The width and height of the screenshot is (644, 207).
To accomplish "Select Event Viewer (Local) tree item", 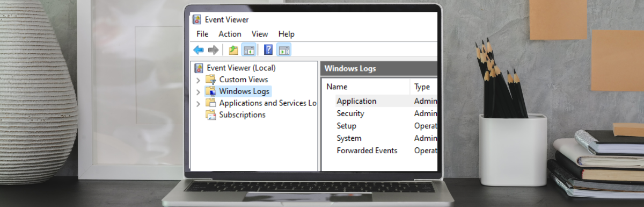I will pyautogui.click(x=241, y=68).
